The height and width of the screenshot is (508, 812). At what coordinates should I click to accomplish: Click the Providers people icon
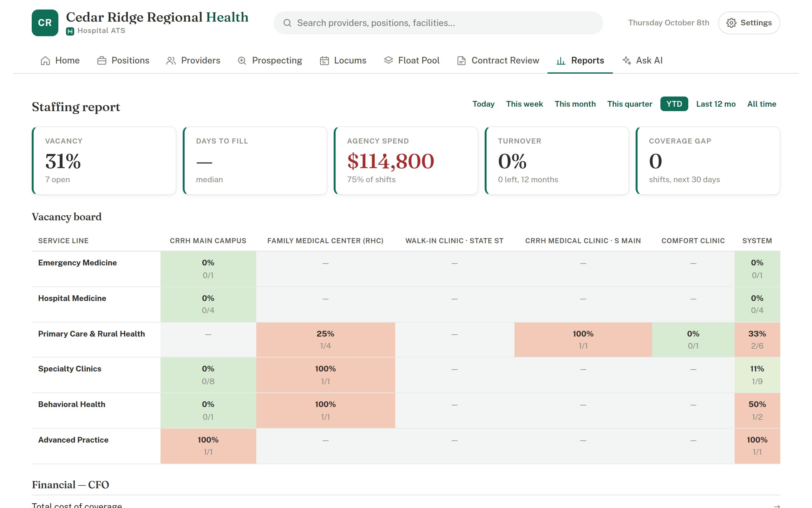[171, 60]
